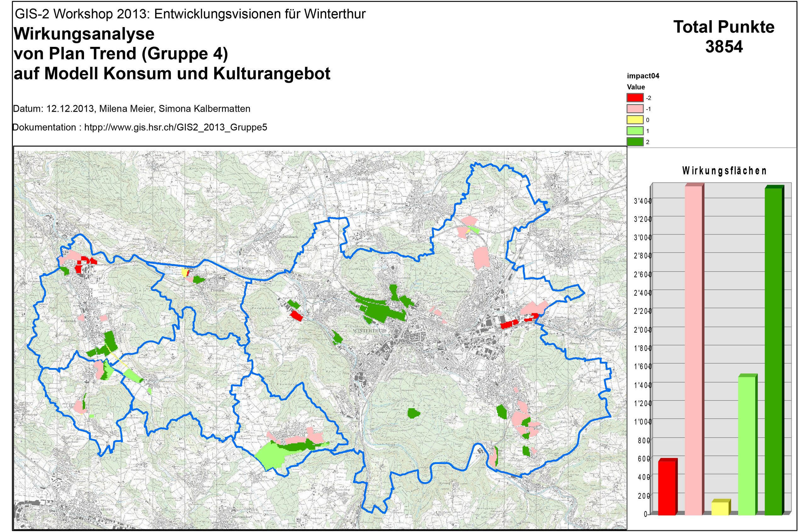Click the pink -1 legend swatch
Viewport: 806px width, 532px height.
[x=635, y=109]
